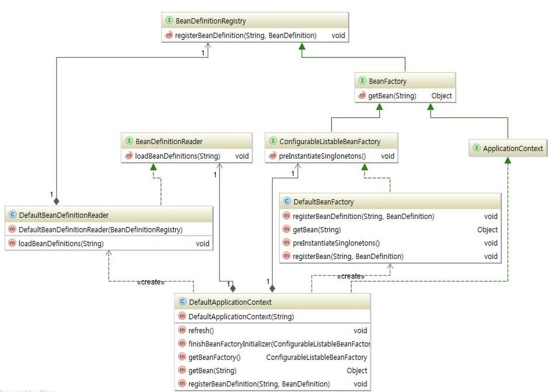The image size is (558, 392).
Task: Select the DefaultBeanFactory title text
Action: click(x=324, y=202)
